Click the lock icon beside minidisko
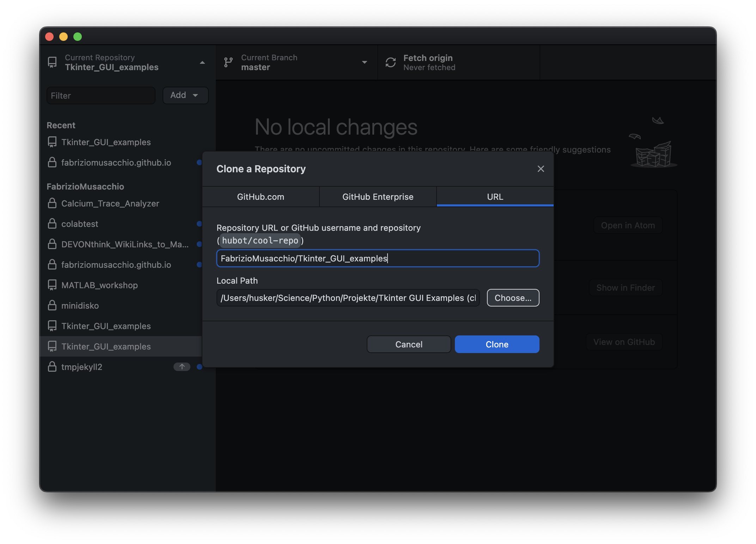756x544 pixels. (52, 305)
